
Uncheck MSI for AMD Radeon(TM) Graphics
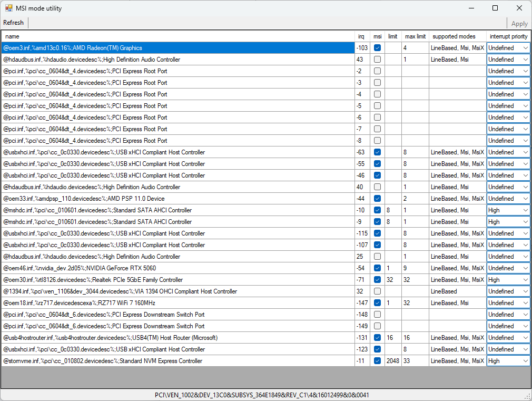coord(377,48)
